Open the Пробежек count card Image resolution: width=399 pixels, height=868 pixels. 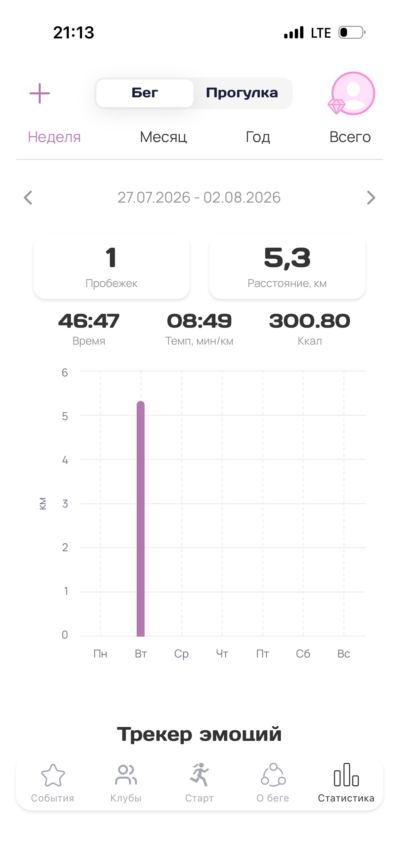click(x=111, y=267)
